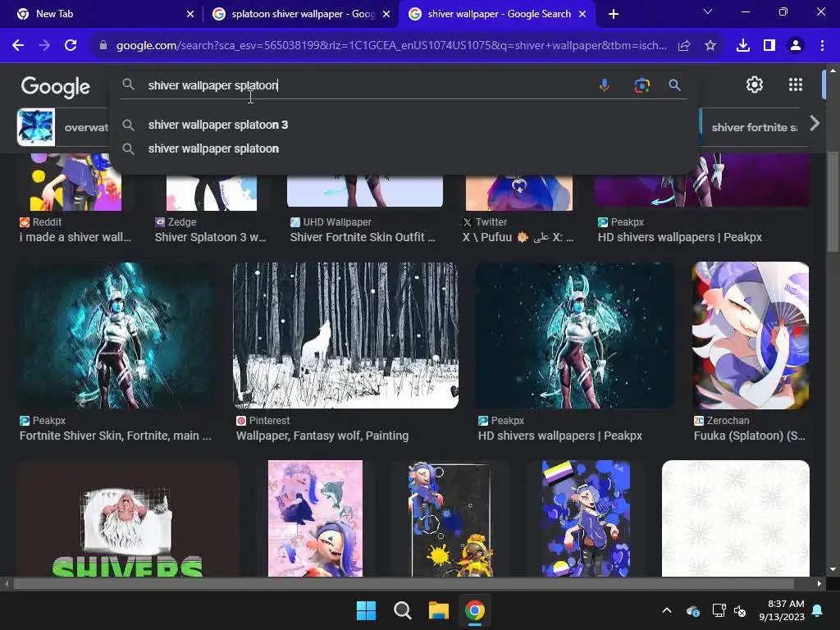Open Fortnite Shiver Skin Peakpx thumbnail
The image size is (840, 630).
tap(118, 336)
